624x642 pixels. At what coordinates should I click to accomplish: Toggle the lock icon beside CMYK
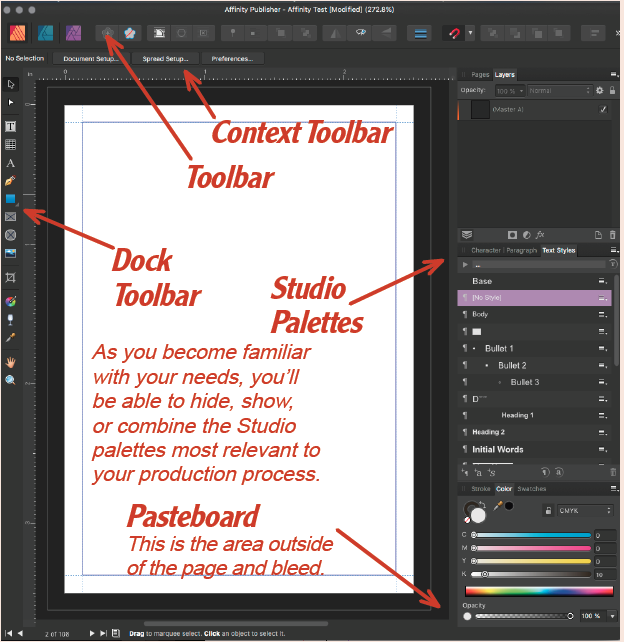549,510
